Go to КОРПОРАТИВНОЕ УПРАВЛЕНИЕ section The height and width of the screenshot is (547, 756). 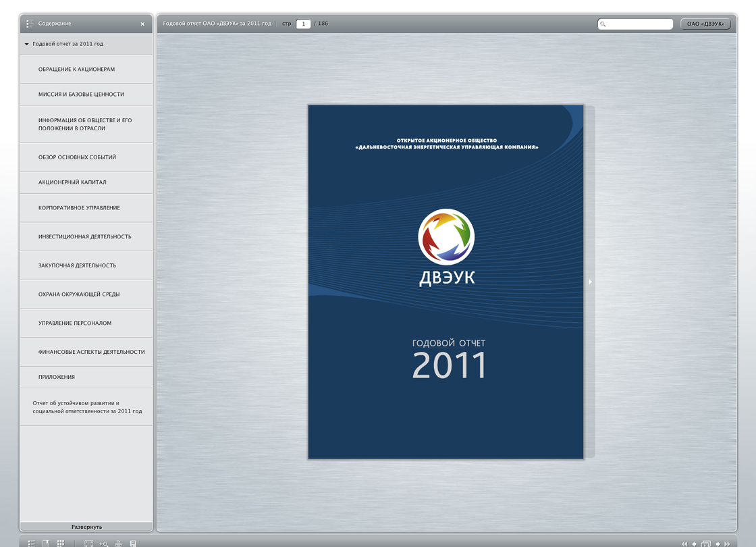coord(86,208)
